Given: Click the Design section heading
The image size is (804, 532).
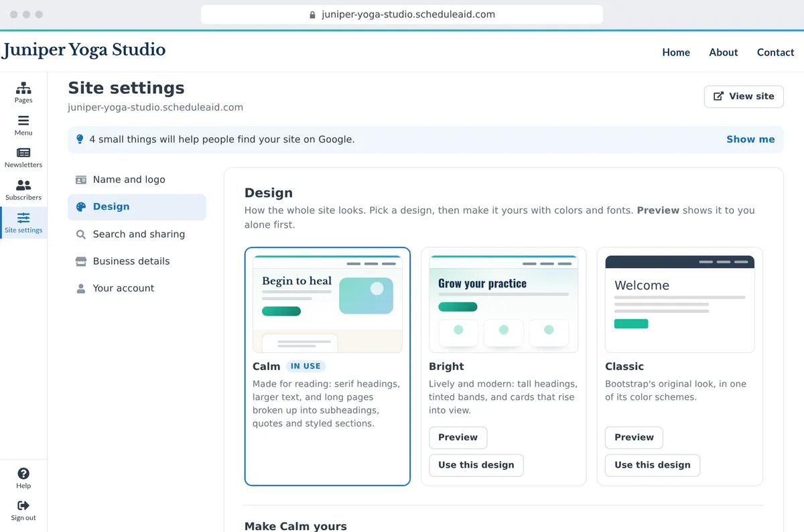Looking at the screenshot, I should click(x=269, y=193).
